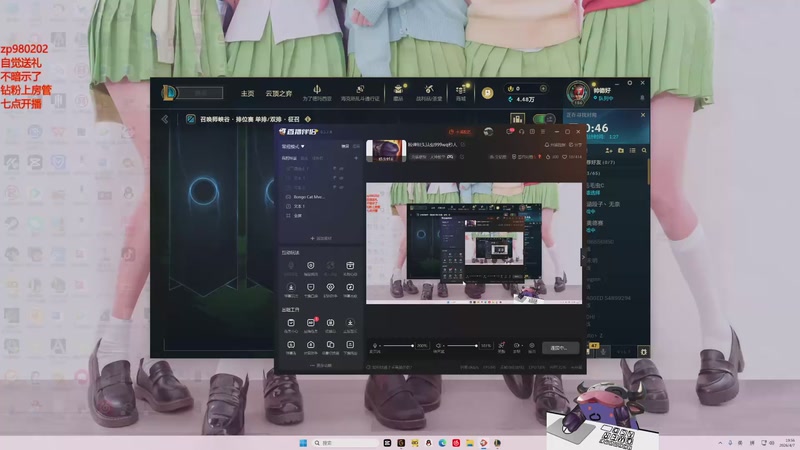This screenshot has width=800, height=450.
Task: Search friends with the magnifier icon
Action: [644, 151]
